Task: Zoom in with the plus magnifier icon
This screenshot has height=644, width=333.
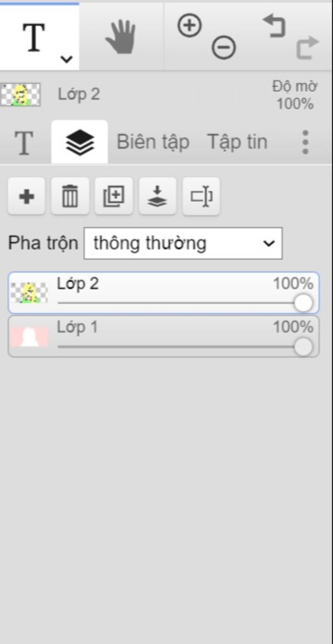Action: coord(189,25)
